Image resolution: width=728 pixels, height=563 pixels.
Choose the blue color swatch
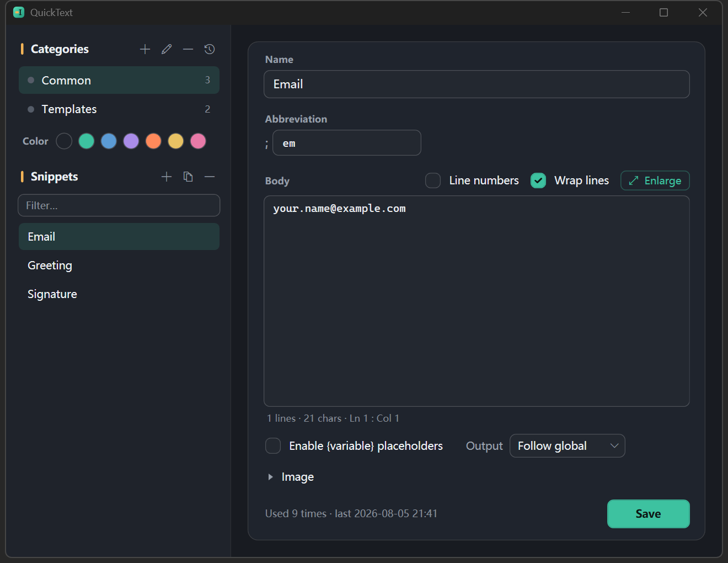[109, 141]
